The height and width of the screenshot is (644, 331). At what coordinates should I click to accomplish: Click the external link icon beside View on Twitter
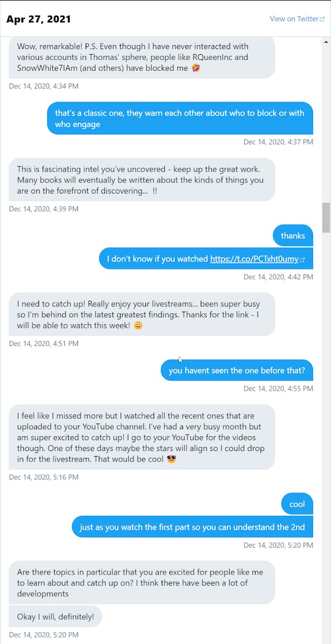pyautogui.click(x=322, y=19)
